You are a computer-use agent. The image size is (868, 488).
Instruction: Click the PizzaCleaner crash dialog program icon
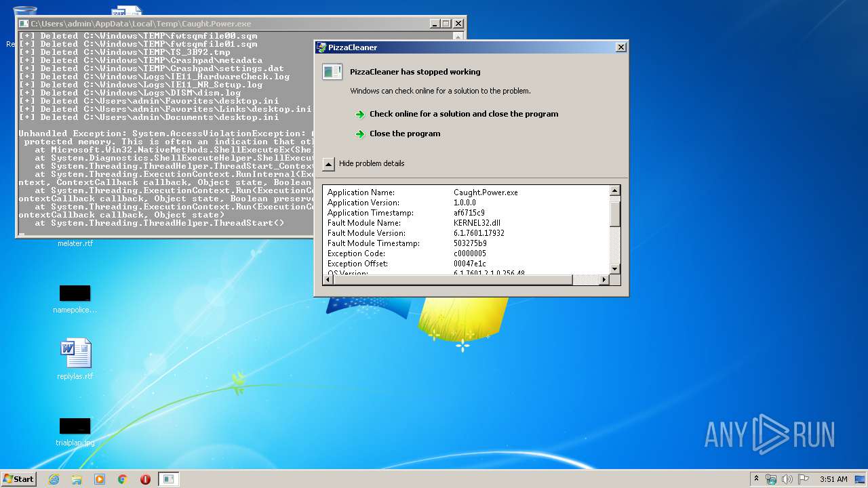point(332,72)
